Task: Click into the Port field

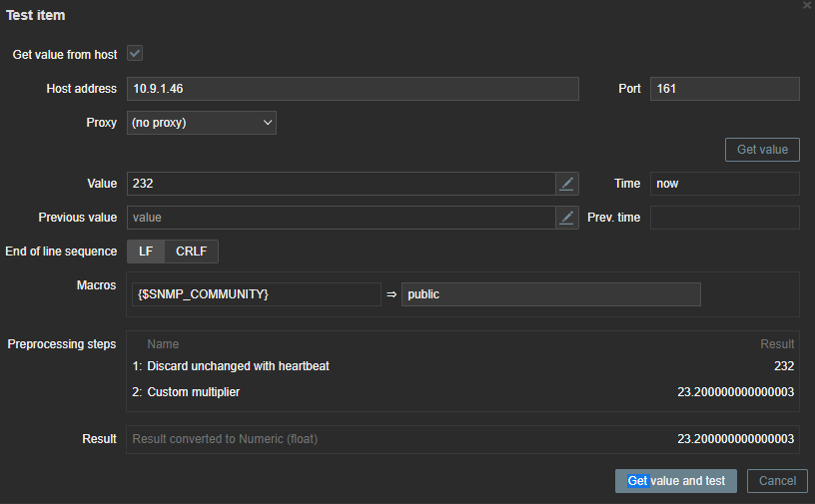Action: tap(724, 89)
